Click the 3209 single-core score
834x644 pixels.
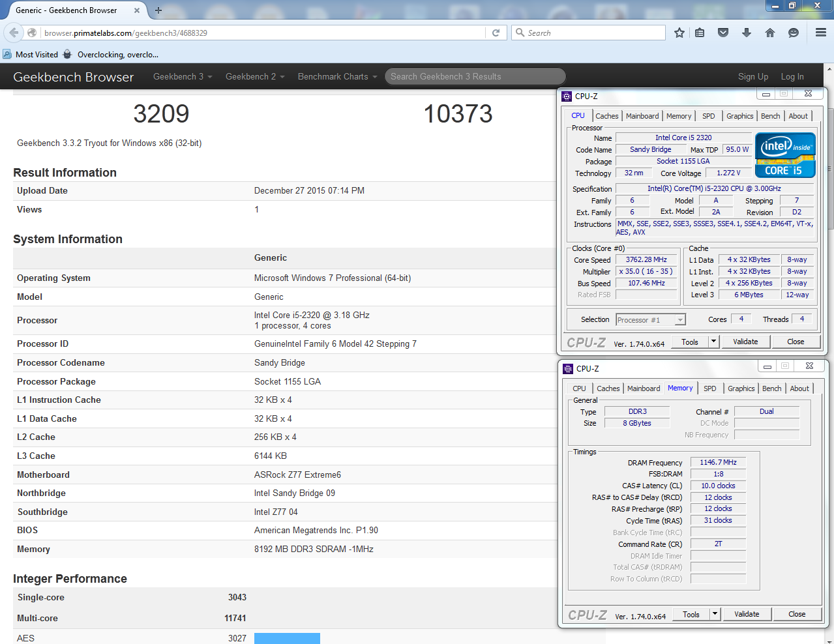click(161, 114)
